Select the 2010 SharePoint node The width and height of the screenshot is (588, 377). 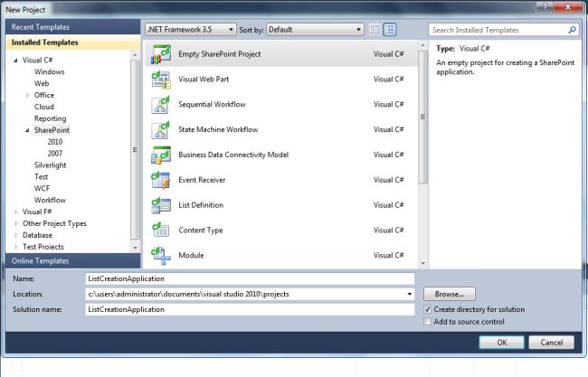pos(55,142)
